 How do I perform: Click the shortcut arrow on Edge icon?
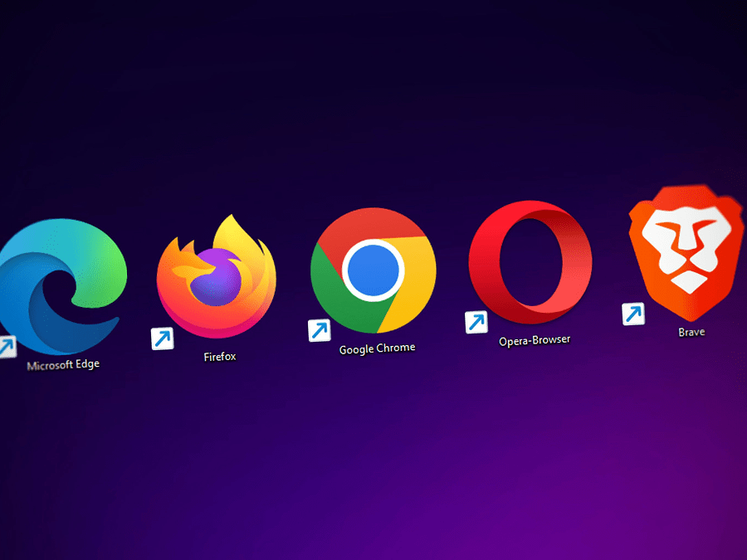click(6, 346)
